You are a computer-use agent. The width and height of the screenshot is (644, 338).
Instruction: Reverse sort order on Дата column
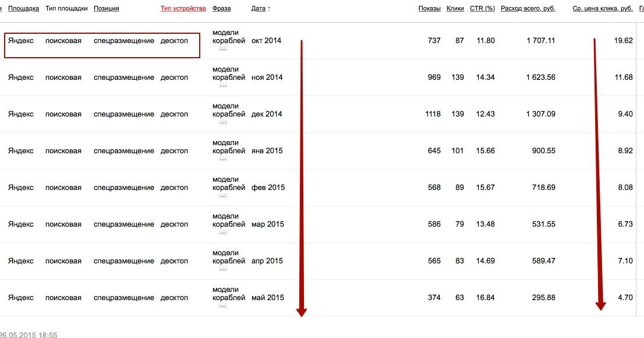click(261, 9)
